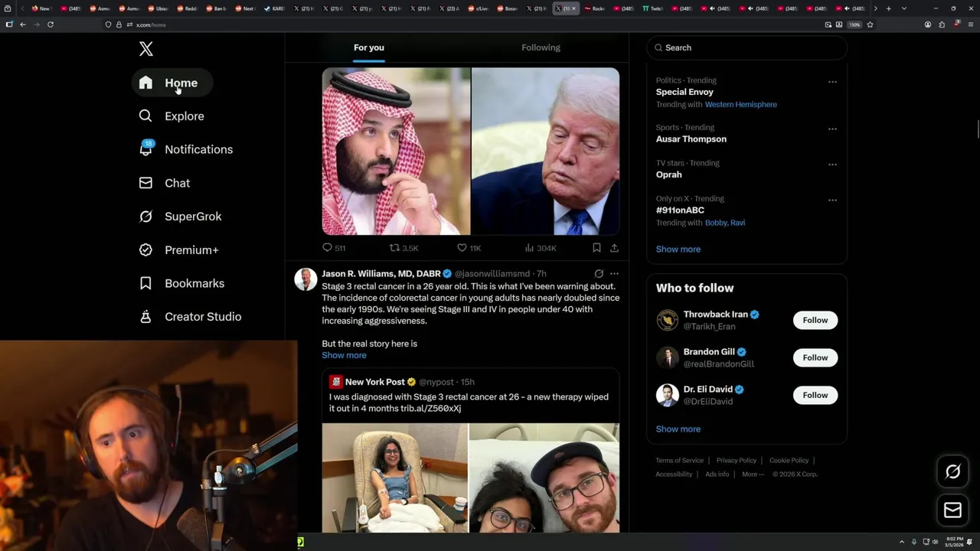Open Chat from the sidebar
Screen dimensions: 980x551
point(165,183)
